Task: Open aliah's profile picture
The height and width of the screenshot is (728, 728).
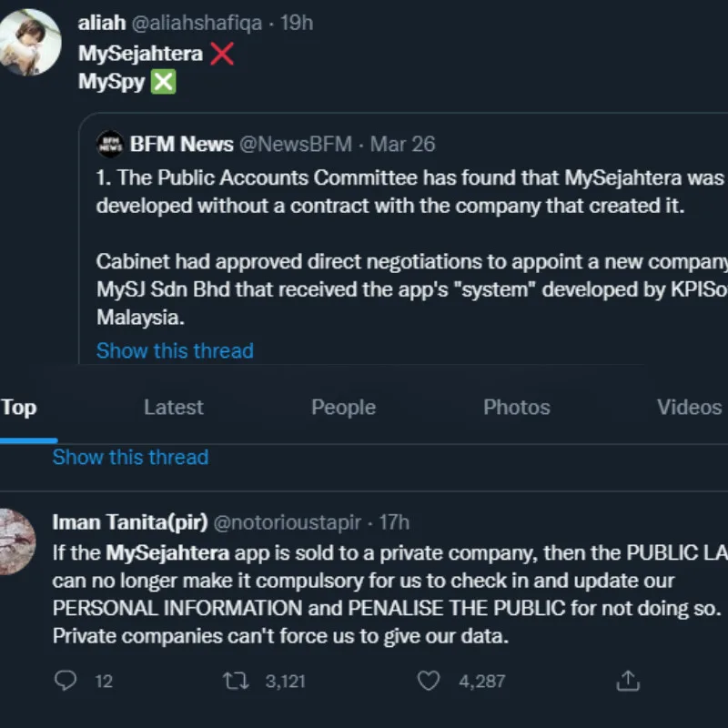Action: pyautogui.click(x=29, y=42)
